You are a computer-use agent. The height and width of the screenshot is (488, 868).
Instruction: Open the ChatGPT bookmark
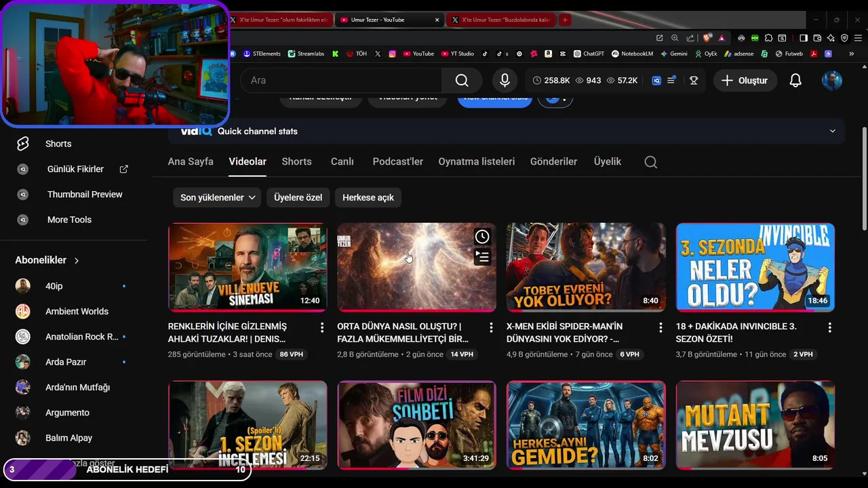pos(589,54)
